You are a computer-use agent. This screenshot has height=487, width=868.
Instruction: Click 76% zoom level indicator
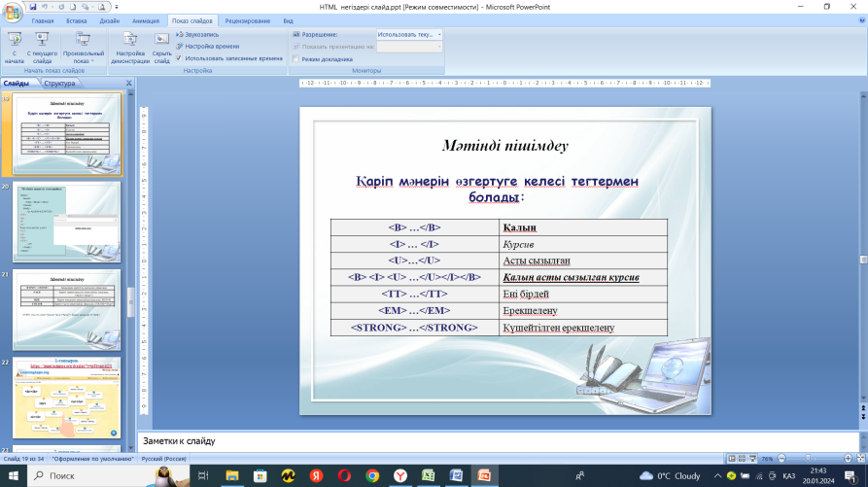[x=767, y=459]
